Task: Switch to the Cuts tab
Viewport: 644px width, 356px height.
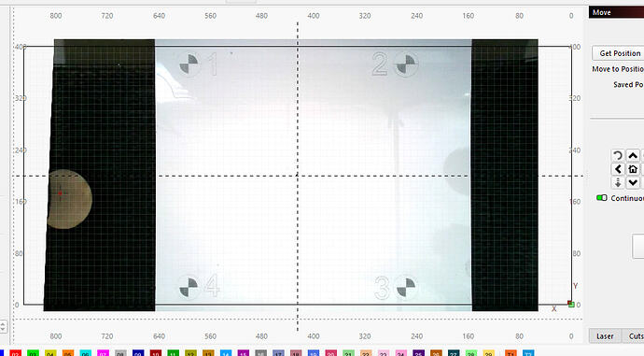Action: (x=634, y=335)
